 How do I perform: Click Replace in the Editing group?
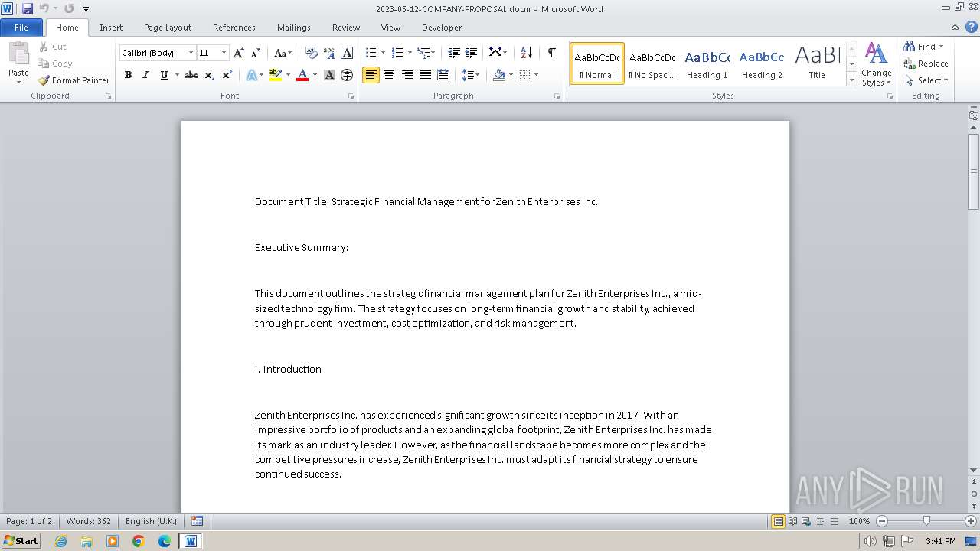point(926,64)
